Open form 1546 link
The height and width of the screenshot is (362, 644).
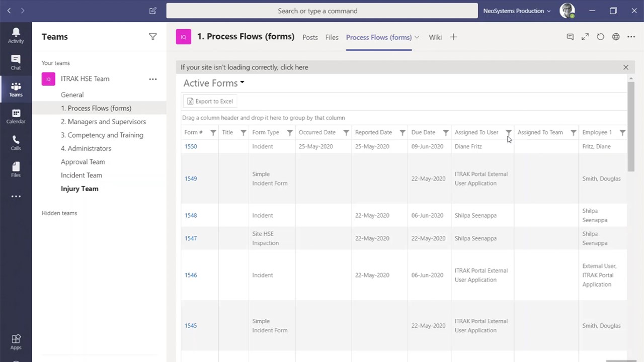click(191, 275)
